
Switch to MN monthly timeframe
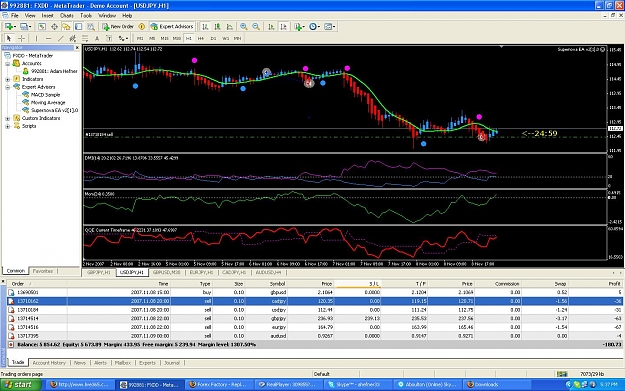[238, 38]
